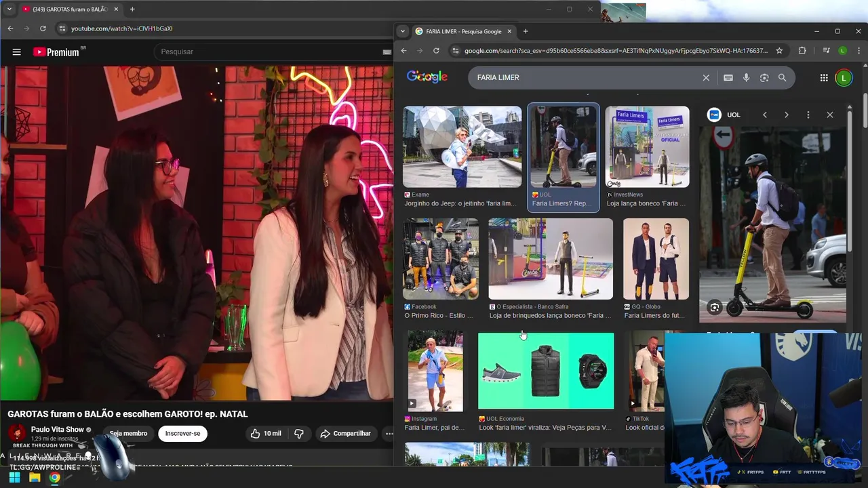Open Faria Limers? Rep... caption link
Image resolution: width=868 pixels, height=488 pixels.
(x=562, y=203)
